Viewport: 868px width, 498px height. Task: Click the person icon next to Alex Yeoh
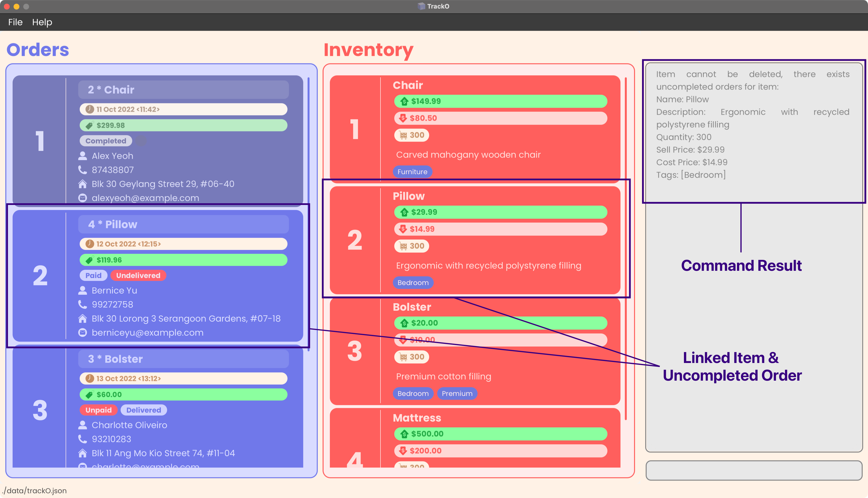83,156
